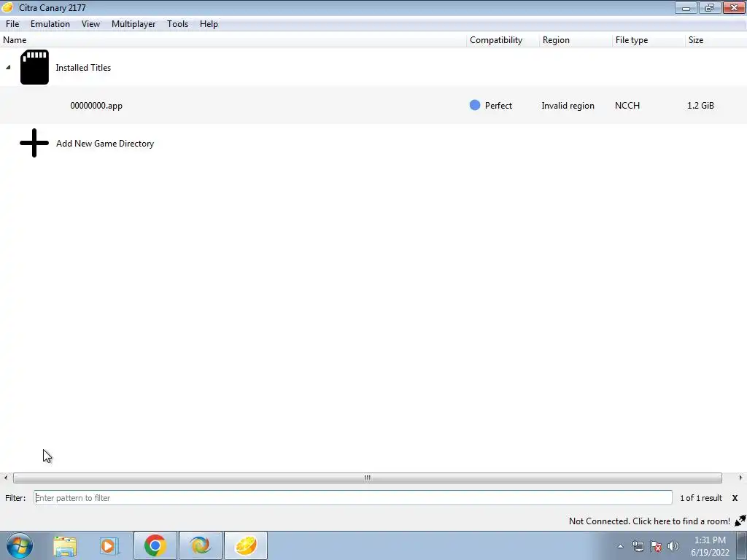The width and height of the screenshot is (747, 560).
Task: Switch to Microsoft Edge in taskbar
Action: (x=200, y=545)
